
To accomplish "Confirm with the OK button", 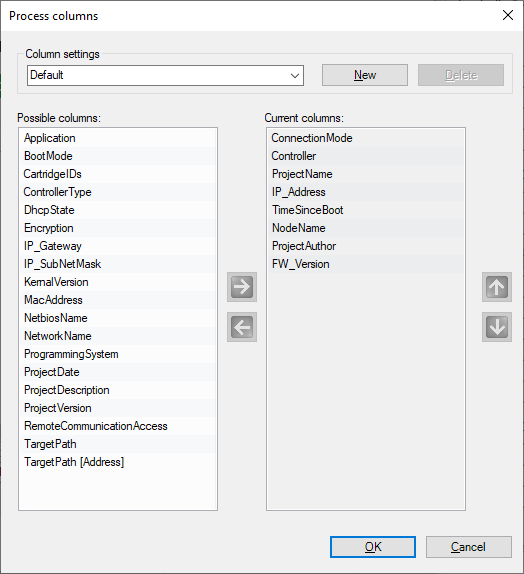I will click(x=373, y=547).
